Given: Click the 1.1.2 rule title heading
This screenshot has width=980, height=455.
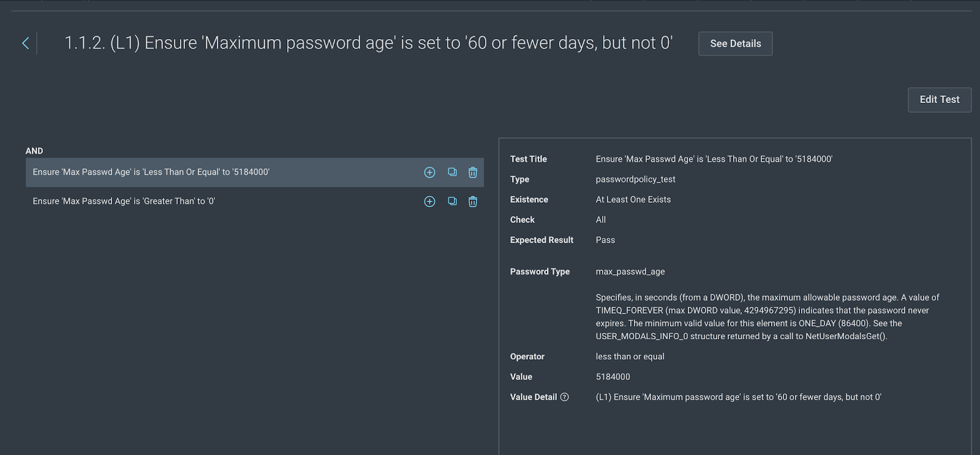Looking at the screenshot, I should pos(368,43).
